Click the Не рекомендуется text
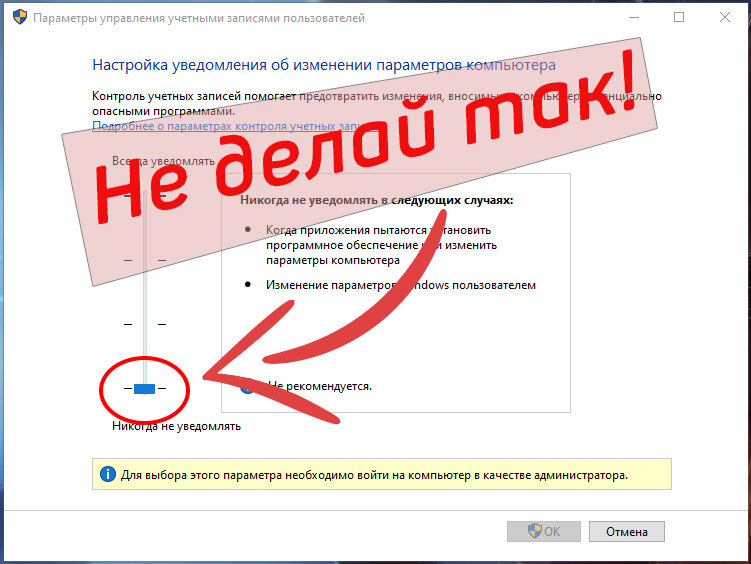 (319, 386)
